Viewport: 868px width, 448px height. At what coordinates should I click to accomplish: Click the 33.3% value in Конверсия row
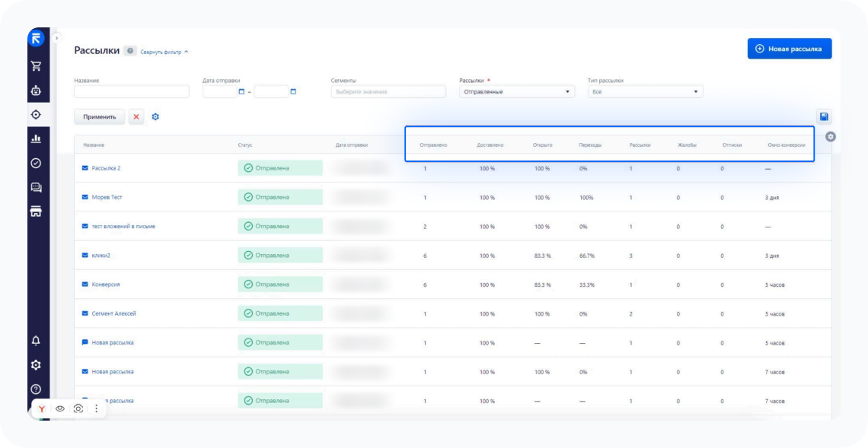point(587,284)
